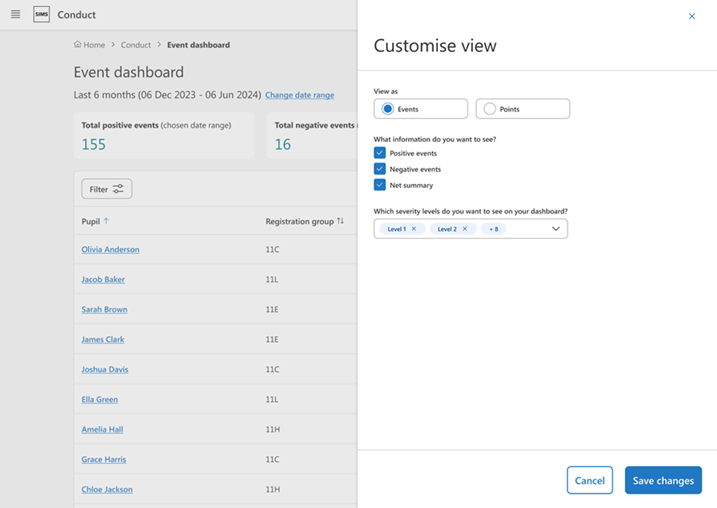Viewport: 717px width, 508px height.
Task: Remove the Level 1 severity chip
Action: (414, 229)
